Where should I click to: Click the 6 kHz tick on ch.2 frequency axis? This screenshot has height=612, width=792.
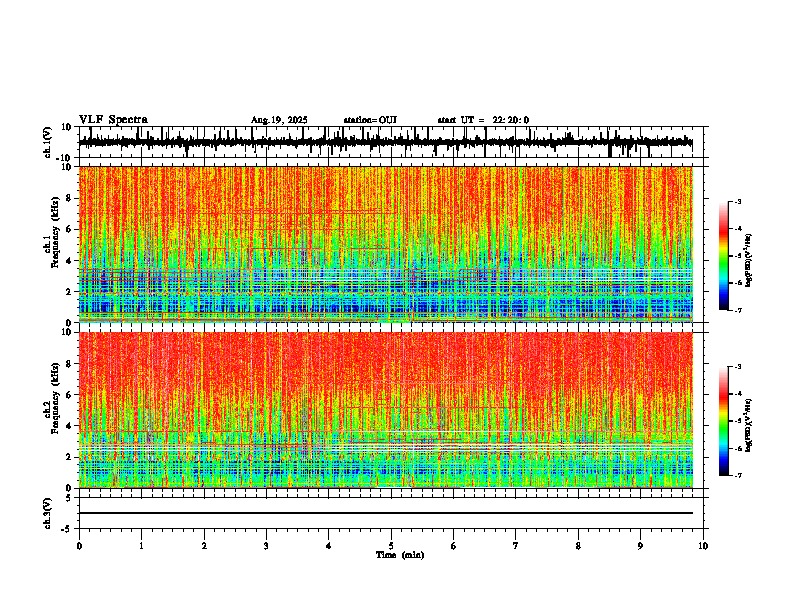pos(70,395)
